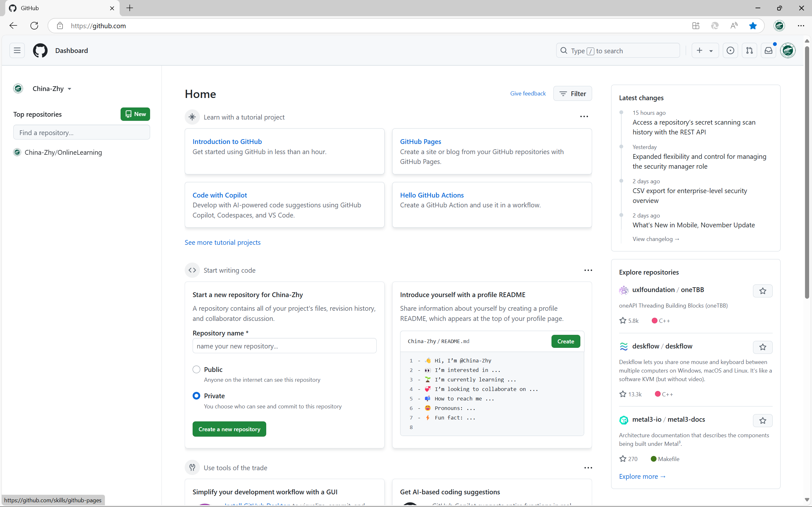Open the View changelog link
This screenshot has width=812, height=507.
click(656, 239)
